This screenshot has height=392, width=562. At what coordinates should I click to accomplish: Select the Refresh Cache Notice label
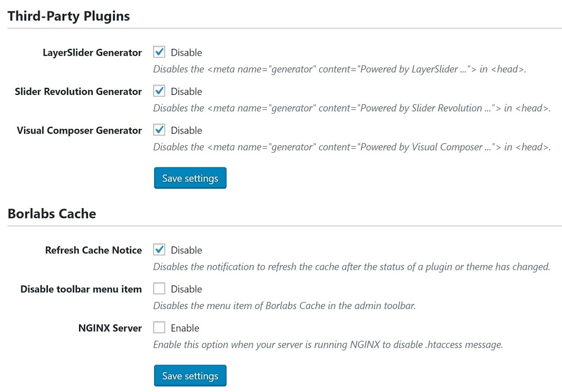(x=93, y=250)
